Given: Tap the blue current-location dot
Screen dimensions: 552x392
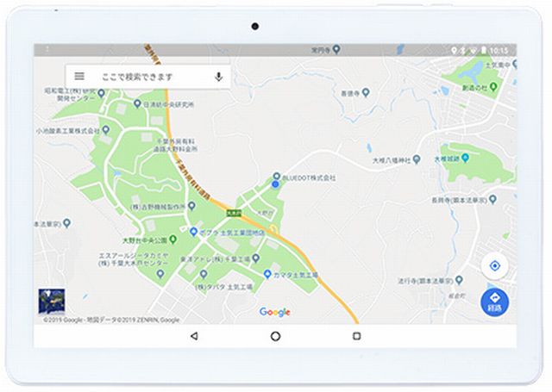Looking at the screenshot, I should 275,184.
